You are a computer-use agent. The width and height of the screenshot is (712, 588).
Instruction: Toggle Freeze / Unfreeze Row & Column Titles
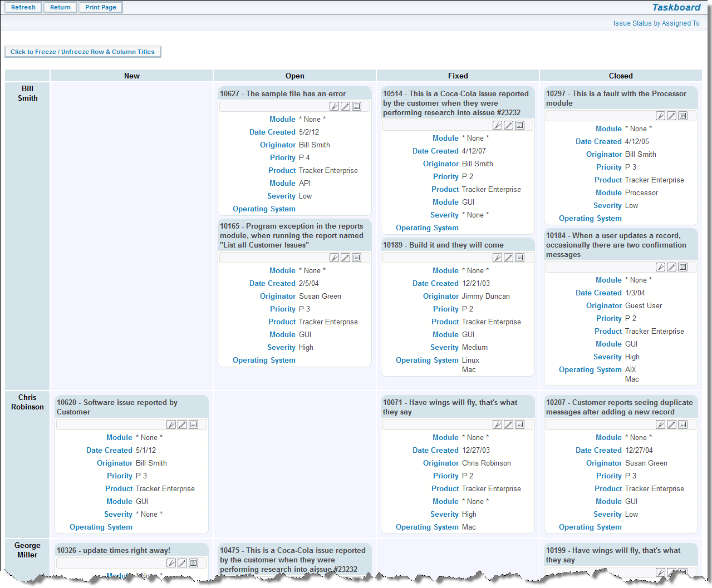(x=82, y=52)
